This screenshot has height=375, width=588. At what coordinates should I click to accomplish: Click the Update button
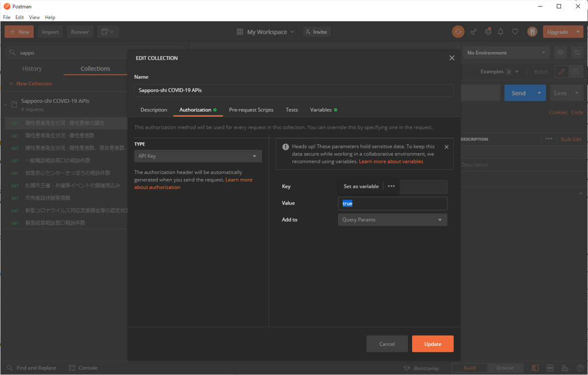(433, 344)
